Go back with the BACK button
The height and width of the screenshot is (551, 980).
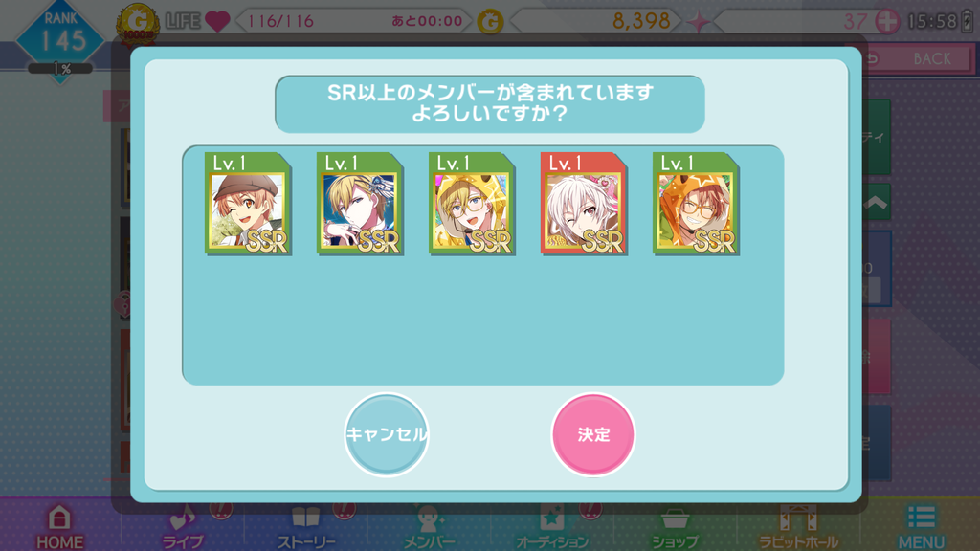pos(918,58)
